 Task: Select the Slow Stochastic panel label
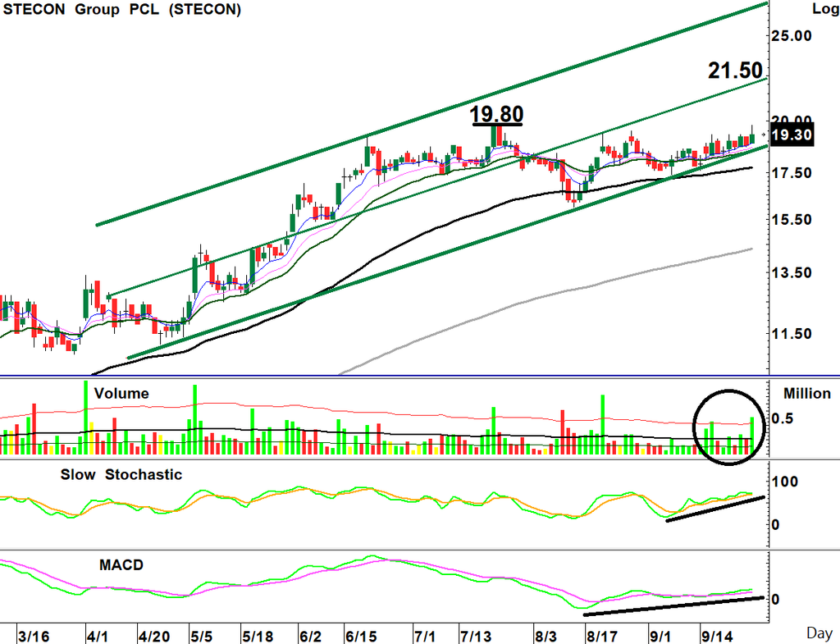[121, 475]
